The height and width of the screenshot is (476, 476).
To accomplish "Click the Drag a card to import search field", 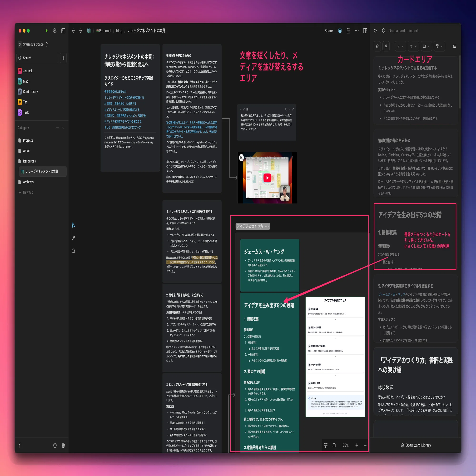I will tap(403, 31).
